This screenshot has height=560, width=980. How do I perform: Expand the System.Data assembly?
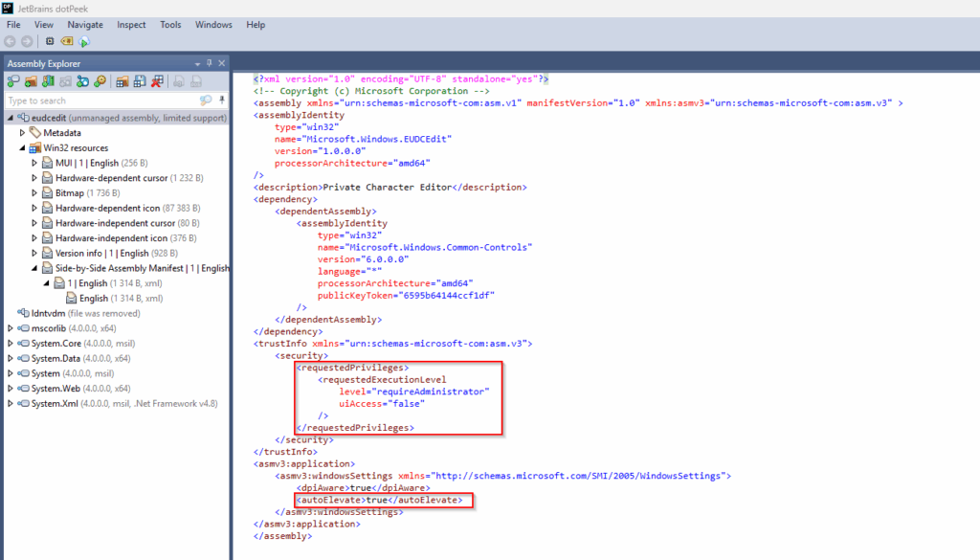(10, 358)
